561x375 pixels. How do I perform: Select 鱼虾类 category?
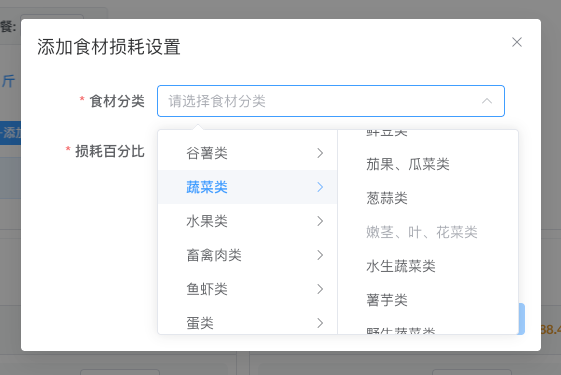248,289
